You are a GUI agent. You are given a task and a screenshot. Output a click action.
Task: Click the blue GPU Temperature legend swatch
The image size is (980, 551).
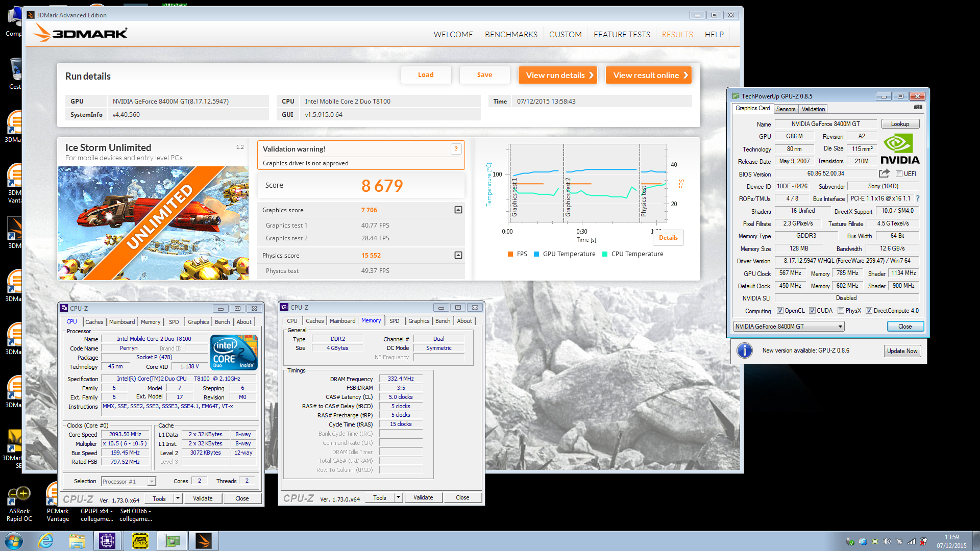(x=536, y=254)
